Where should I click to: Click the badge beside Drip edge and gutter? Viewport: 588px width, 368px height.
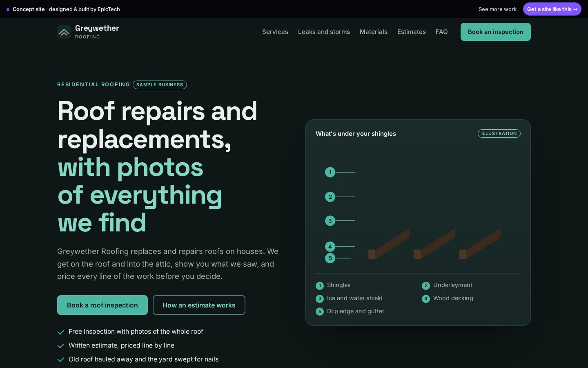pos(320,312)
